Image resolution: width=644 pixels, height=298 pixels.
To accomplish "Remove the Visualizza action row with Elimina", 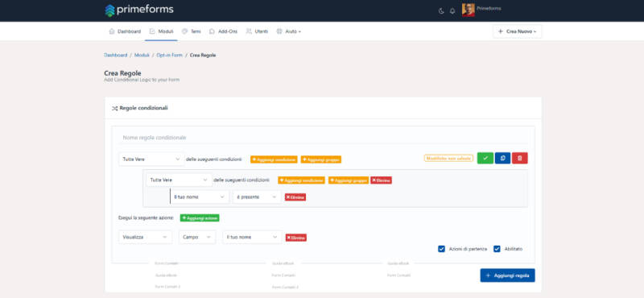I will pos(296,238).
